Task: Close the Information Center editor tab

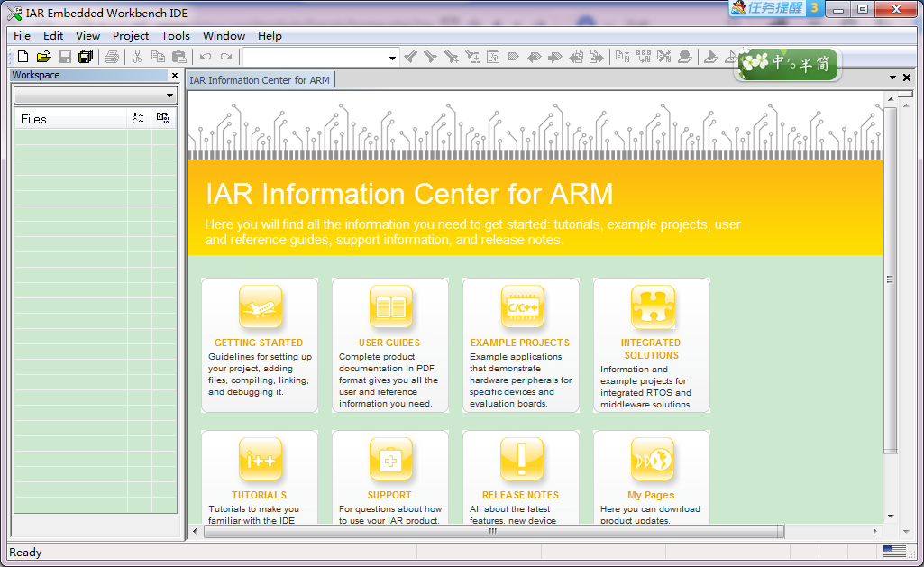Action: coord(907,78)
